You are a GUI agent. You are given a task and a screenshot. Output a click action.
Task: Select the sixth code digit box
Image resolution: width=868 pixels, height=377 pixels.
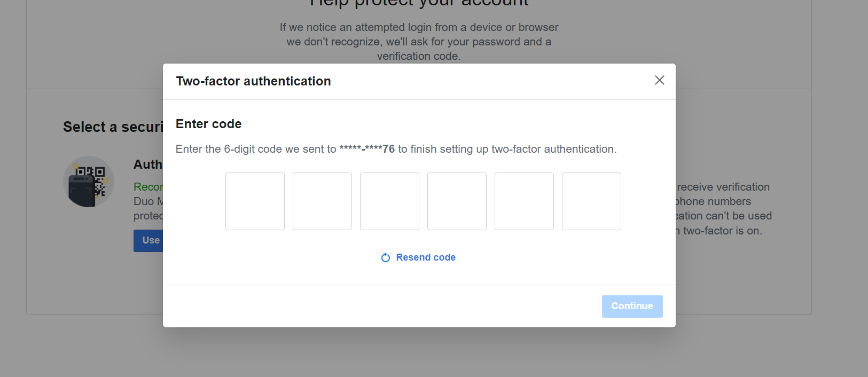click(591, 201)
